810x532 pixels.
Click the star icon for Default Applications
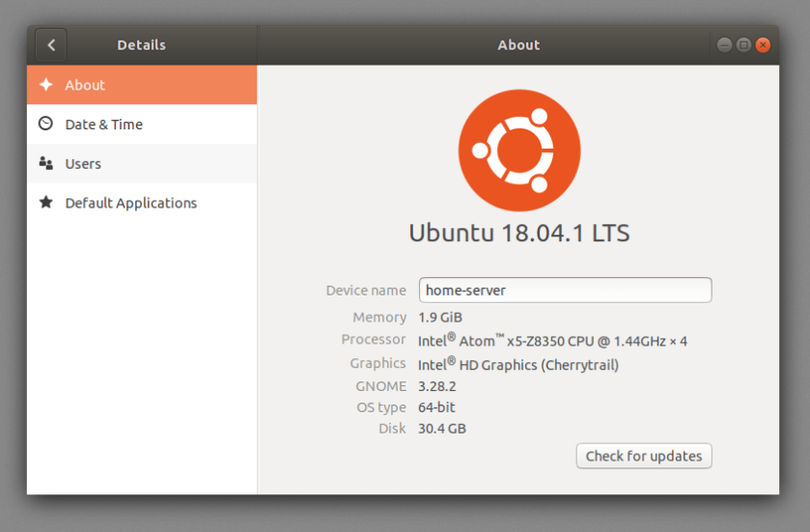coord(45,203)
